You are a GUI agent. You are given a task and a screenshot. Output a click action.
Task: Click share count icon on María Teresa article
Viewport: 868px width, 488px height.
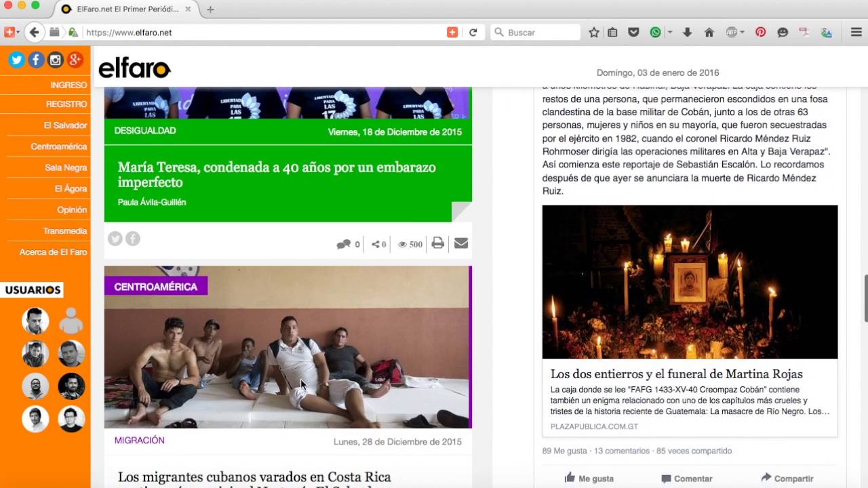(x=376, y=244)
